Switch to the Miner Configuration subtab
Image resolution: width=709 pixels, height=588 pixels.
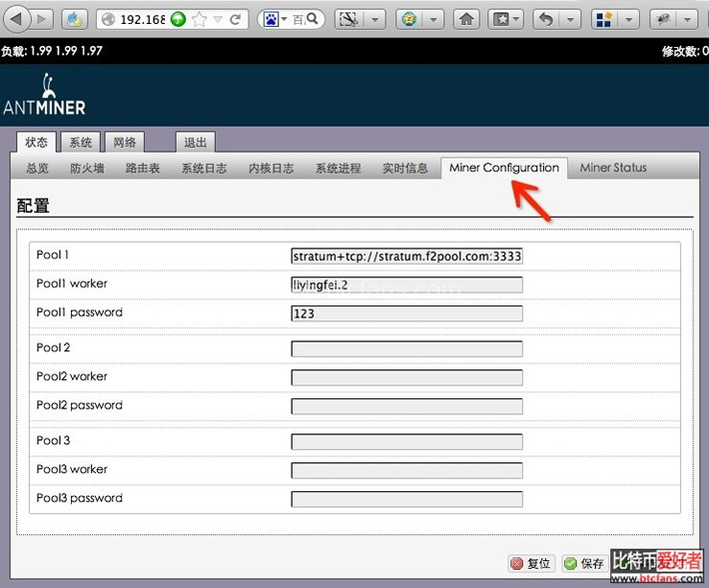504,168
